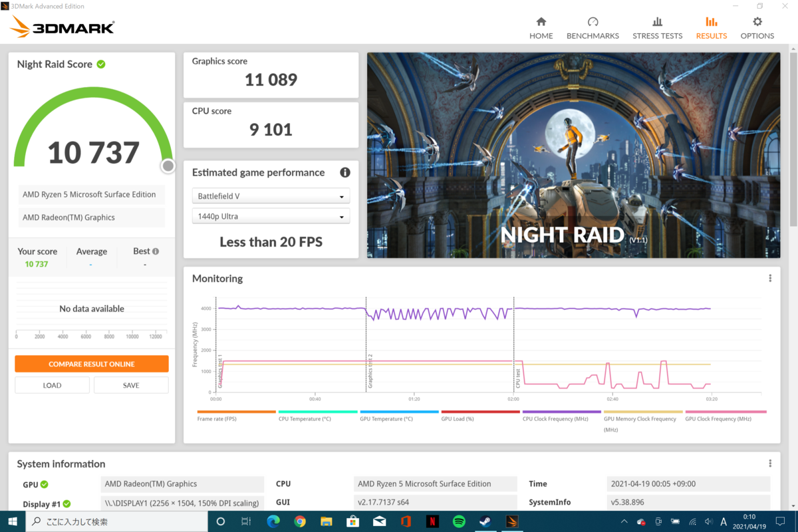Click the GUI version v2.17.7137 s64
798x532 pixels.
(435, 502)
